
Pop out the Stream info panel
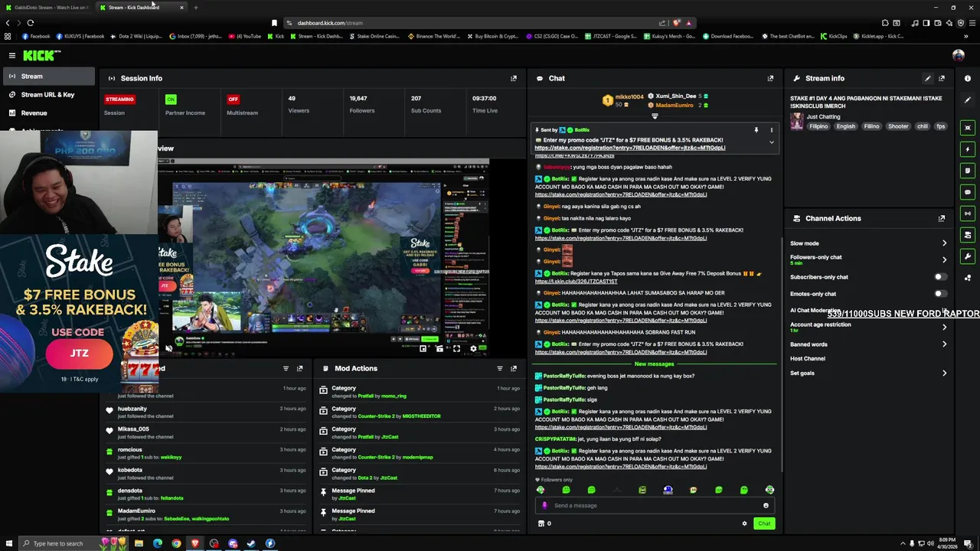click(x=942, y=78)
